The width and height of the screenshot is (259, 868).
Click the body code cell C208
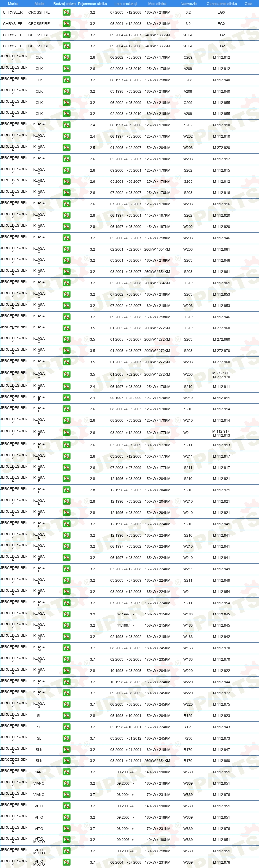tap(188, 80)
